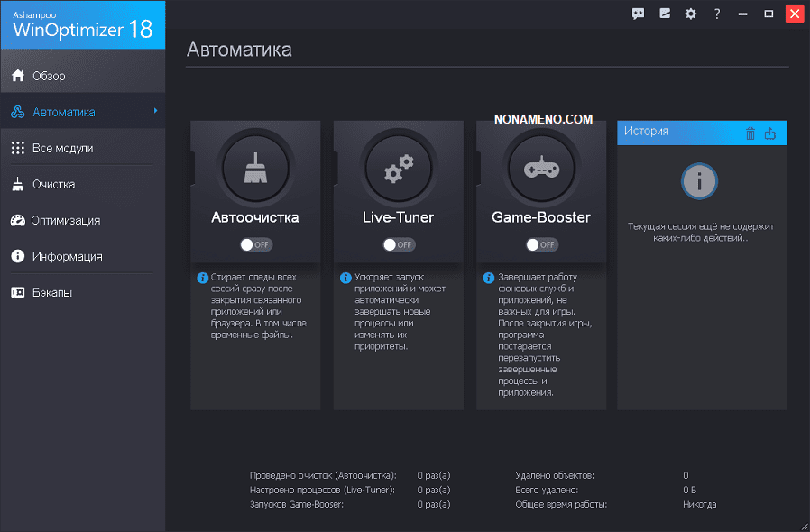The height and width of the screenshot is (532, 810).
Task: Delete history using the trash icon
Action: 750,133
